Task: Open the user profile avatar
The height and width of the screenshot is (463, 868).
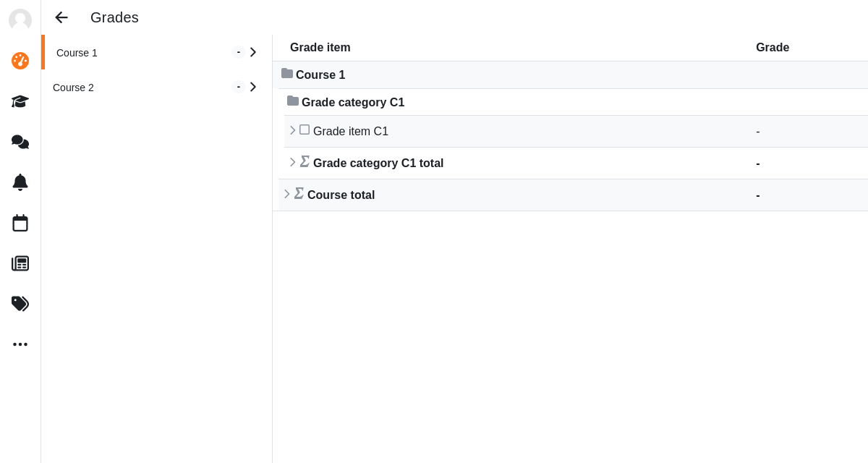Action: pos(20,20)
